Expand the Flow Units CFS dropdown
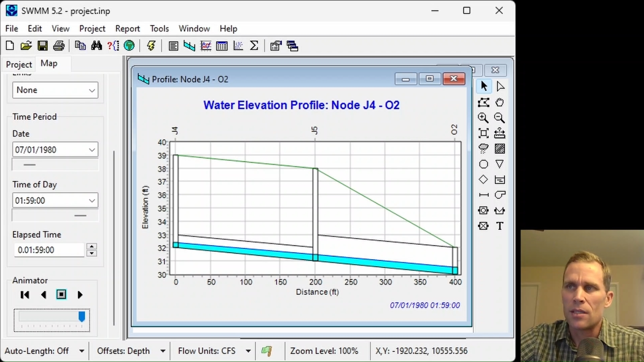This screenshot has height=362, width=644. pyautogui.click(x=248, y=351)
